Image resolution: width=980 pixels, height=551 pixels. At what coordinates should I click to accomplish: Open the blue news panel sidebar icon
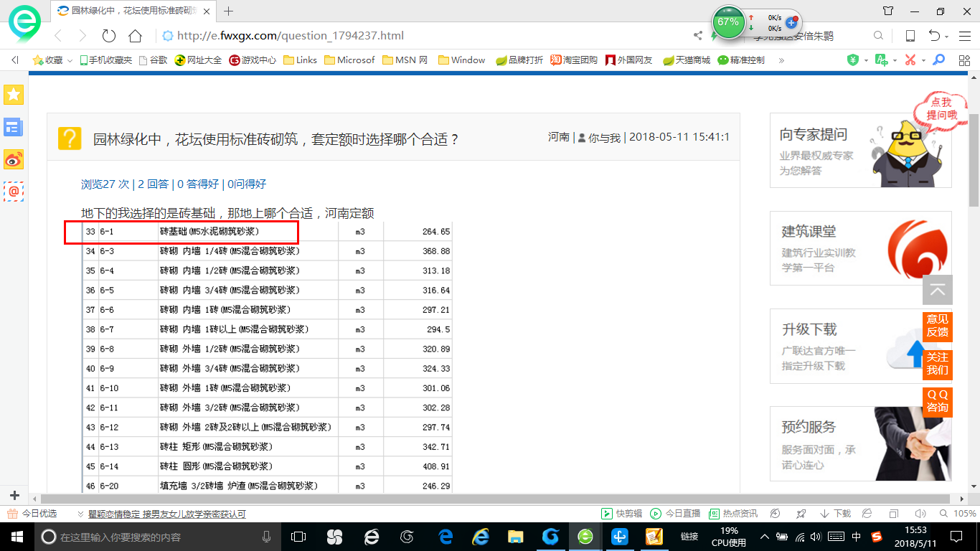point(14,127)
